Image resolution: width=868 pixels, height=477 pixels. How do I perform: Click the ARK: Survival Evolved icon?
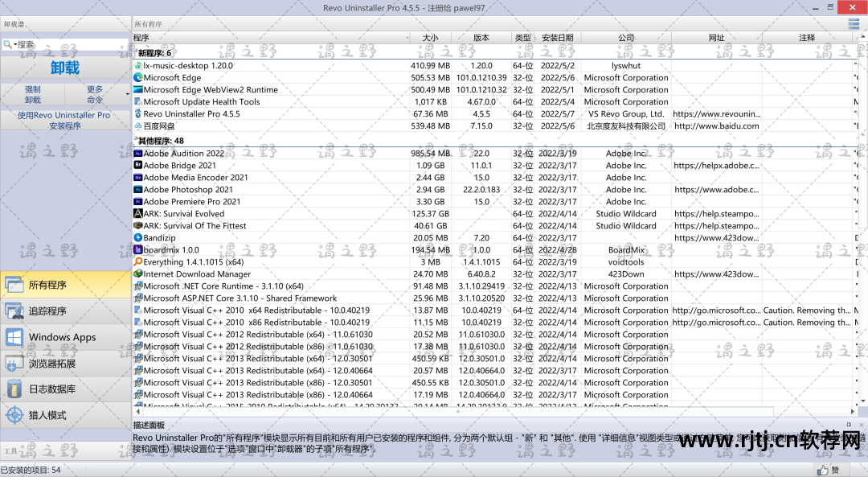point(138,213)
